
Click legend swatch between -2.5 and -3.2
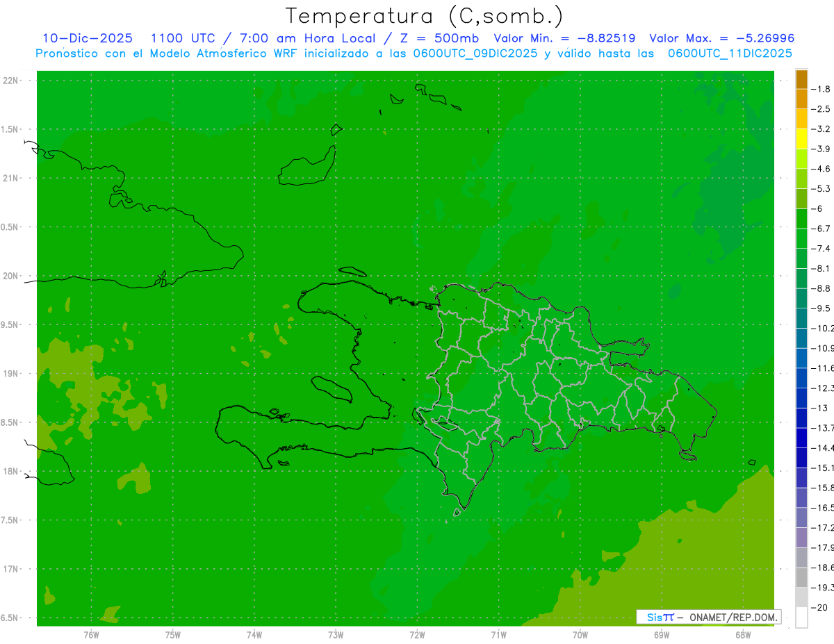(801, 119)
